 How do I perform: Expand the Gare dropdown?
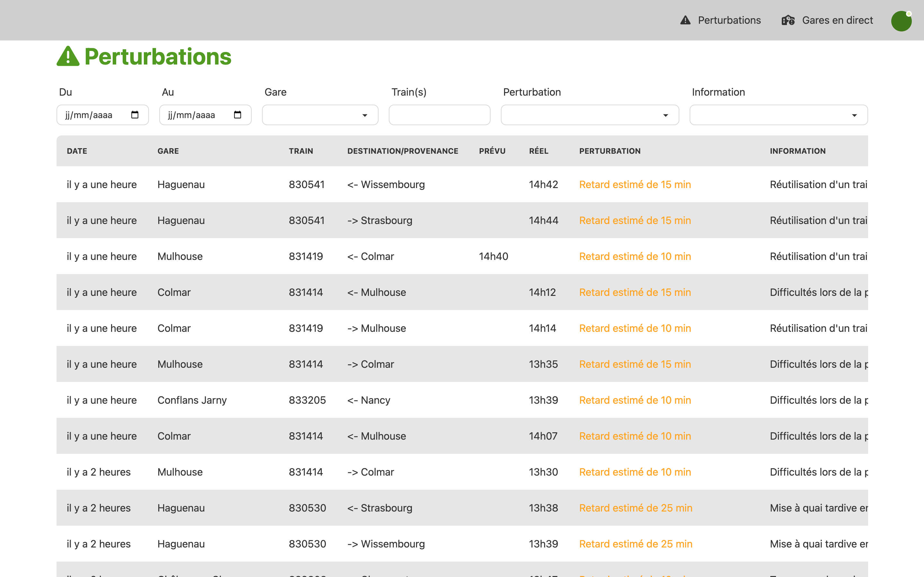click(x=320, y=115)
